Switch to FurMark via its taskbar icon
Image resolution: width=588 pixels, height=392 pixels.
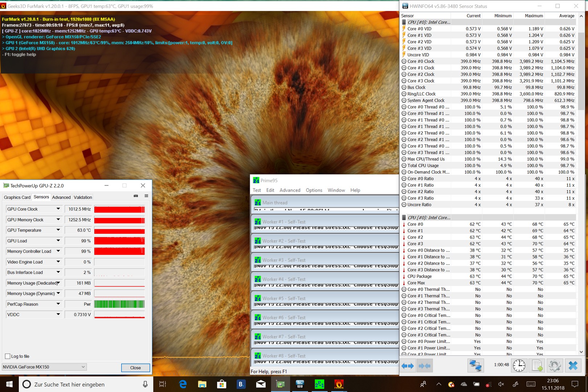click(339, 384)
